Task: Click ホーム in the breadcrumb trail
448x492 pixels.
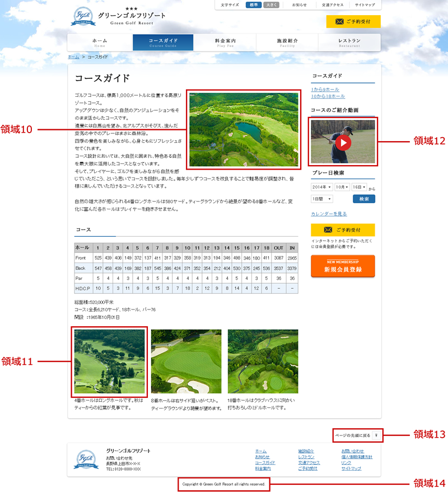Action: (x=74, y=57)
